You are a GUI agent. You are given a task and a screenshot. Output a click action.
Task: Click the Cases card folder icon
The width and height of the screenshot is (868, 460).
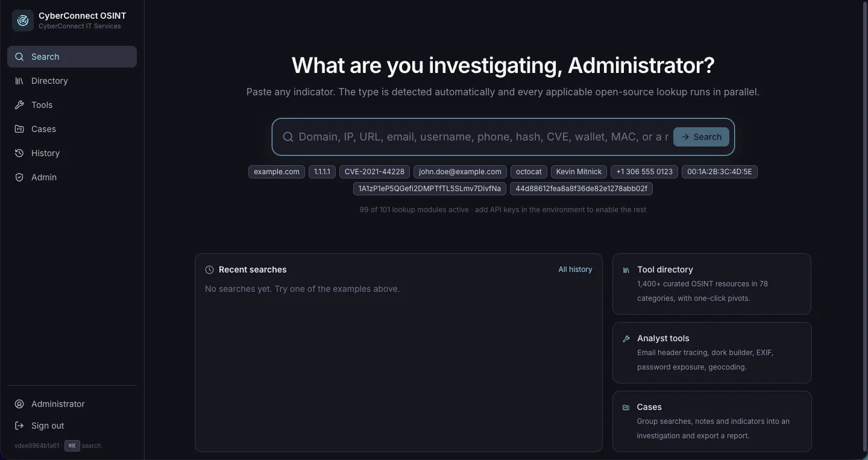626,408
